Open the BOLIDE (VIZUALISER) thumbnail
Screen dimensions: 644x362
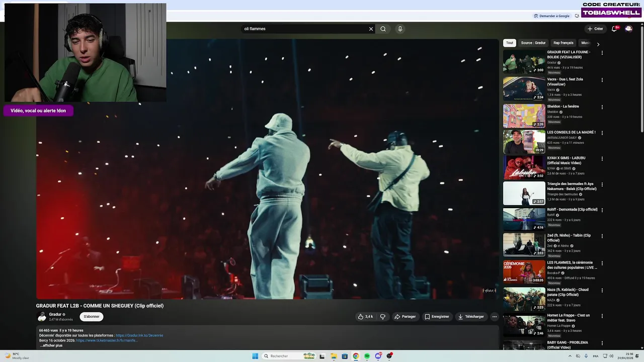click(x=524, y=61)
